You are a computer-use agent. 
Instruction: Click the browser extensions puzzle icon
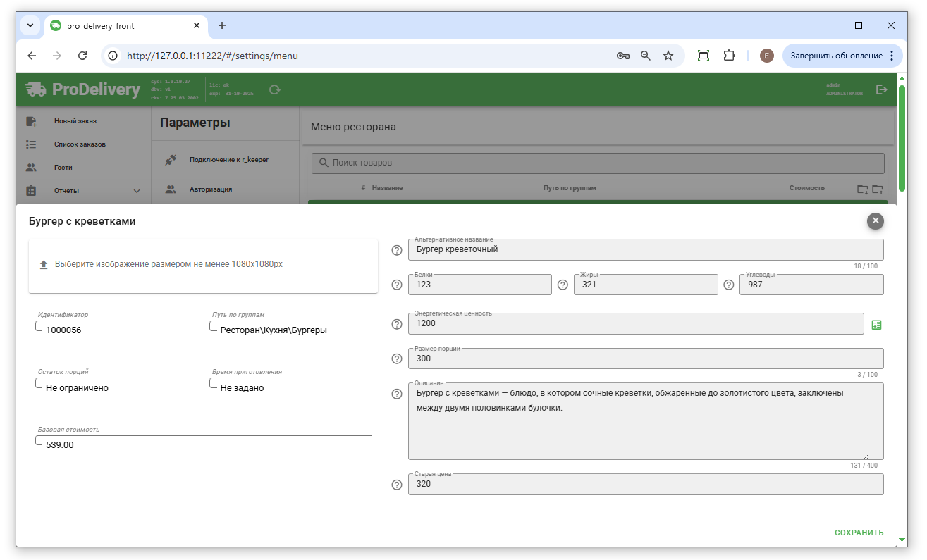[x=730, y=56]
